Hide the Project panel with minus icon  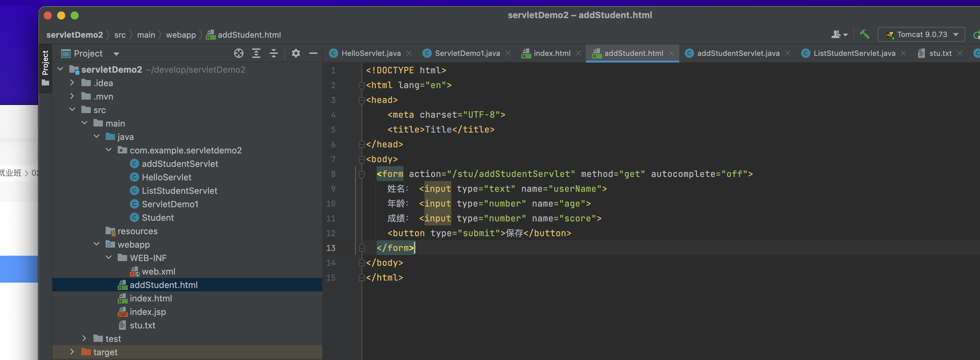(313, 53)
